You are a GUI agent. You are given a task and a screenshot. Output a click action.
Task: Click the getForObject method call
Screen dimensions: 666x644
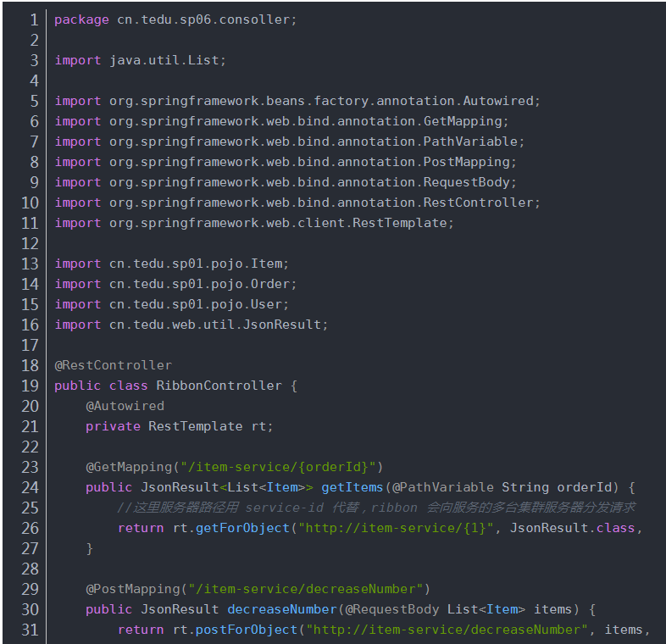tap(242, 528)
